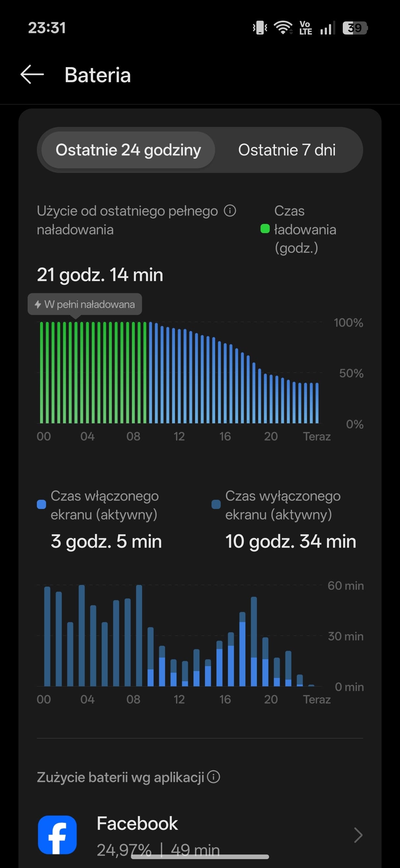Screen dimensions: 400x868
Task: Tap the blue screen-on time legend dot
Action: (x=41, y=504)
